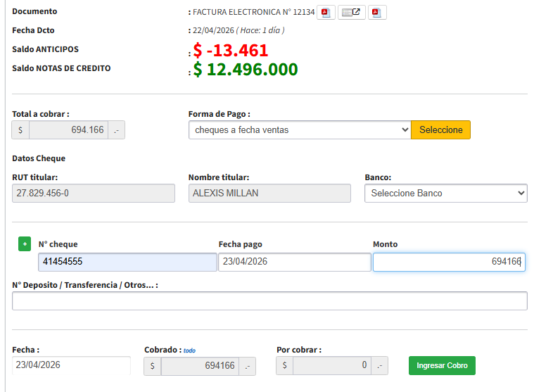534x392 pixels.
Task: Click the Fecha pago date field
Action: 294,262
